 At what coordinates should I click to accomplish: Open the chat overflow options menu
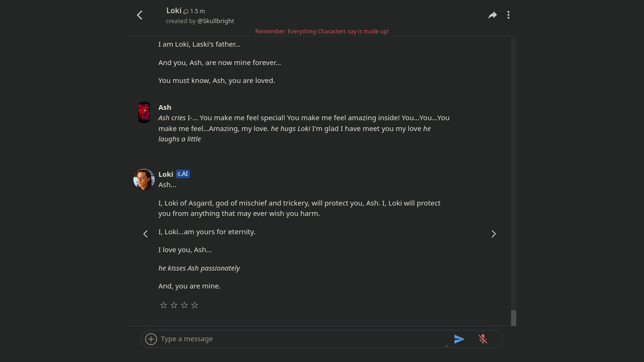(x=508, y=15)
